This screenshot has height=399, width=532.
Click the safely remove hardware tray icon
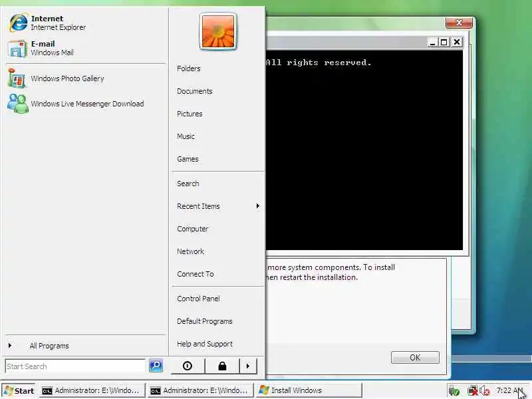coord(454,391)
